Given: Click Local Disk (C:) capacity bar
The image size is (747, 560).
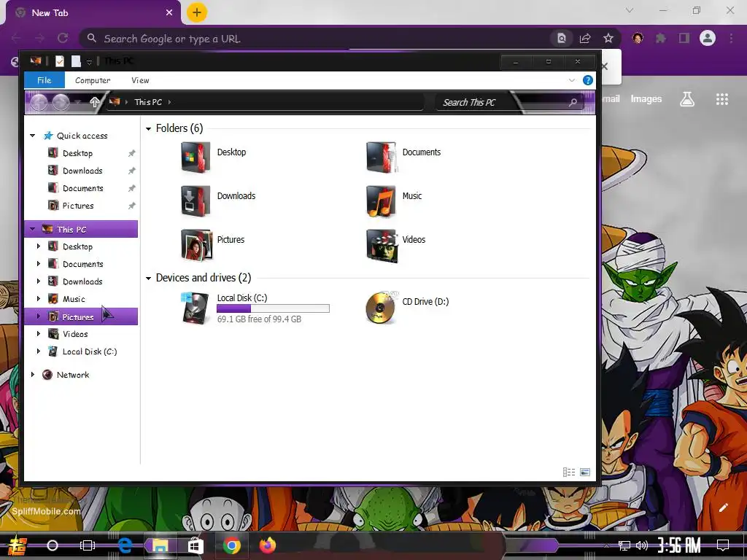Looking at the screenshot, I should pyautogui.click(x=273, y=308).
